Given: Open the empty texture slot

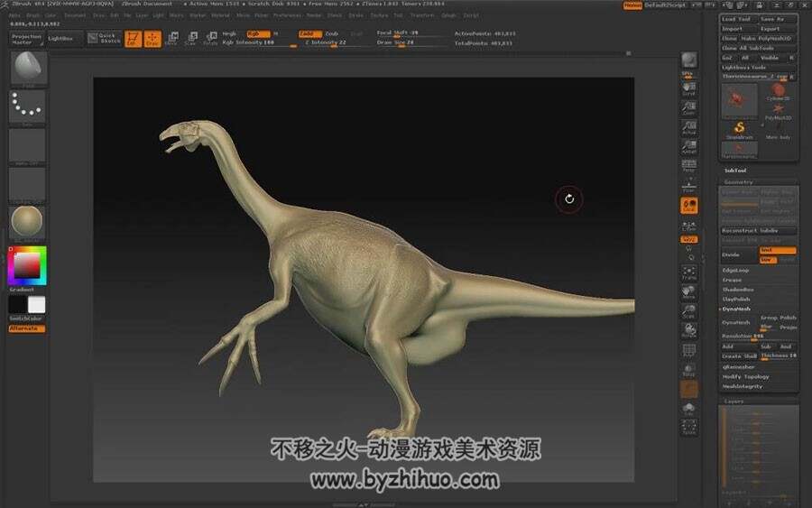Looking at the screenshot, I should [x=27, y=185].
